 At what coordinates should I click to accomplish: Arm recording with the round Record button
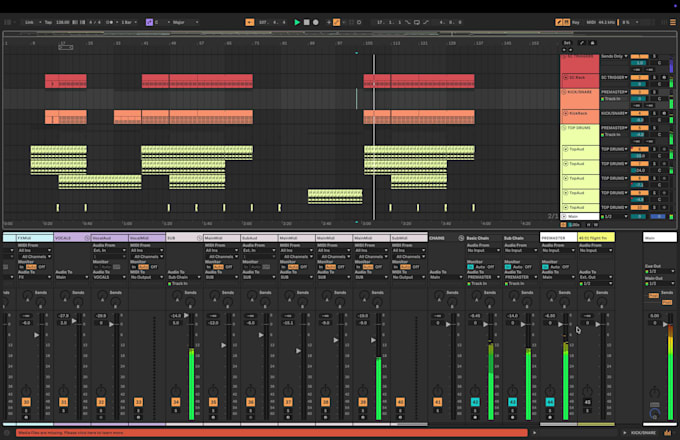point(316,22)
